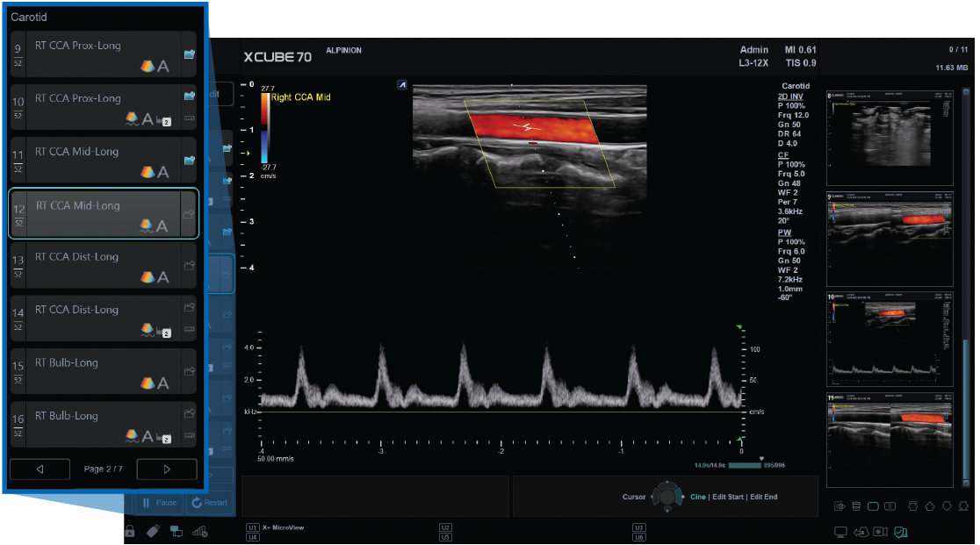Select highlighted step 12 RT CCA Mid-Long
The width and height of the screenshot is (980, 545).
103,213
